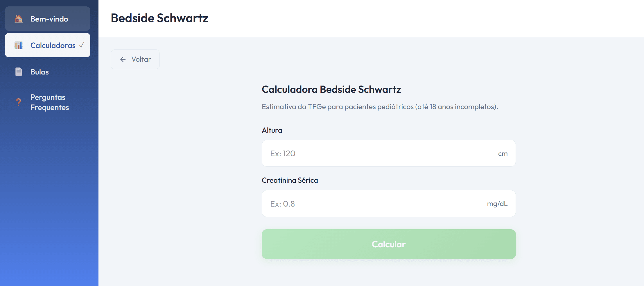Open Perguntas Frequentes from the sidebar
This screenshot has width=644, height=286.
tap(49, 102)
